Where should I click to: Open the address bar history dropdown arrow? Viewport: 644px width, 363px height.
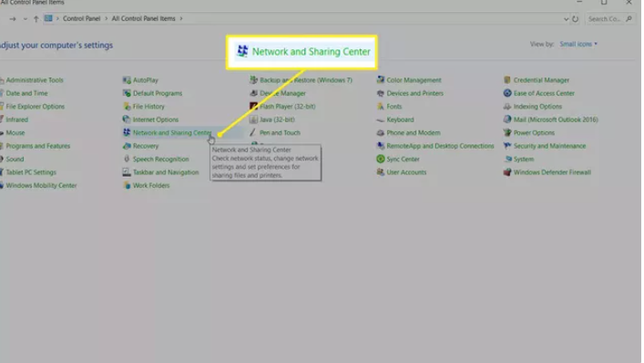(566, 19)
